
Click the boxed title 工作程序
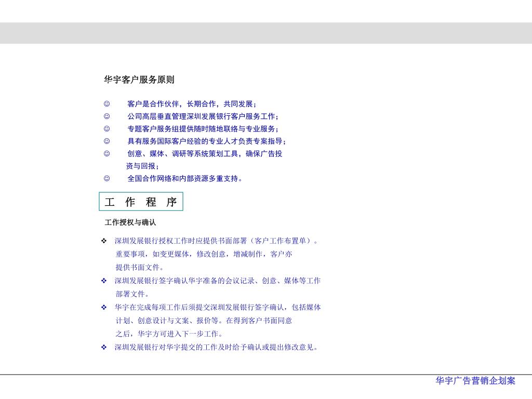141,202
